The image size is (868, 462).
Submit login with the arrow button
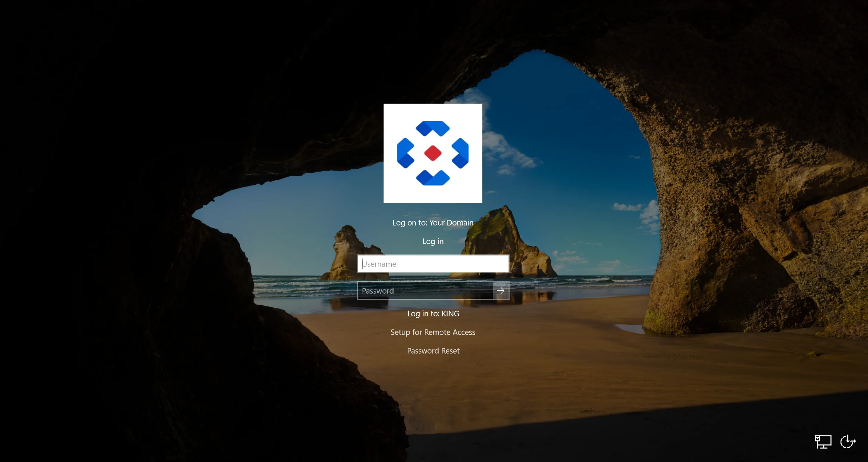pyautogui.click(x=501, y=291)
